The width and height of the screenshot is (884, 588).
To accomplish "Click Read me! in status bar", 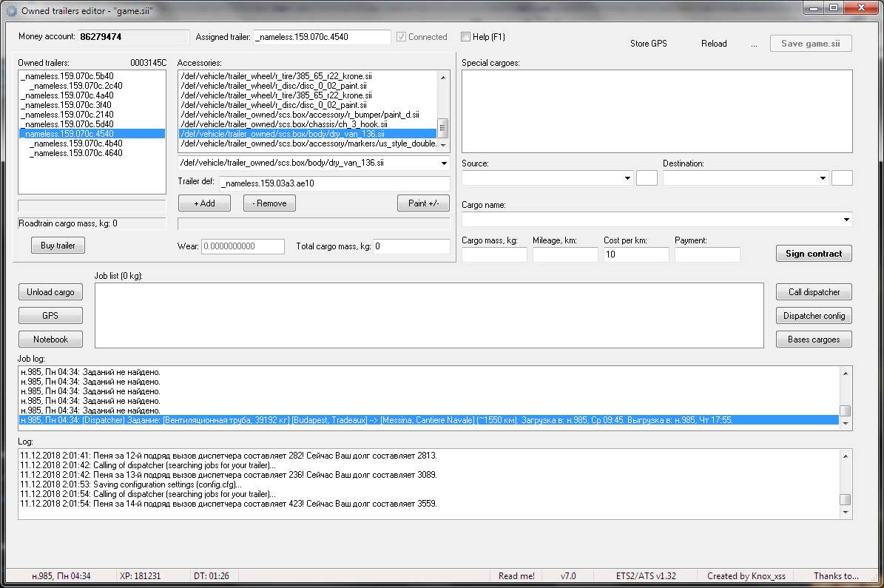I will [516, 576].
